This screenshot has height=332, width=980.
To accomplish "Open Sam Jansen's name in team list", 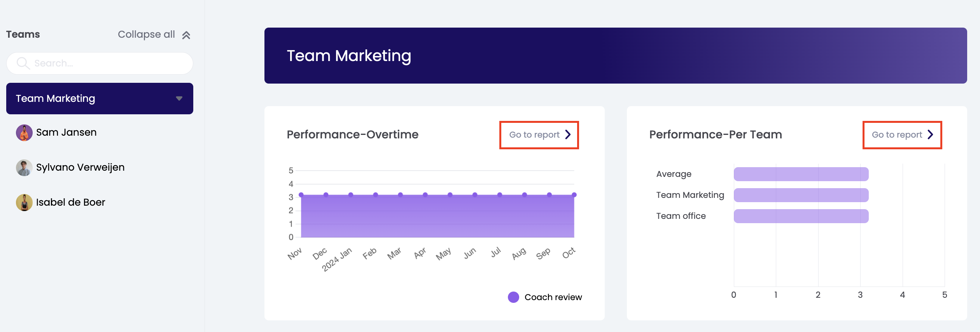I will (x=66, y=133).
